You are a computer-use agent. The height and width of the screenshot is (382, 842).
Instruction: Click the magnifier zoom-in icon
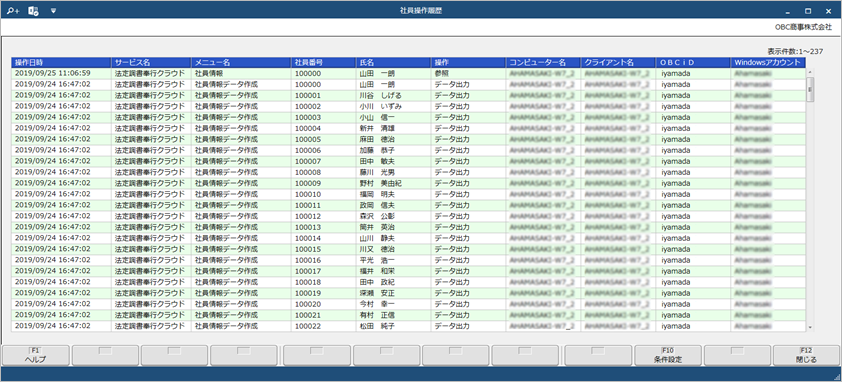point(13,11)
